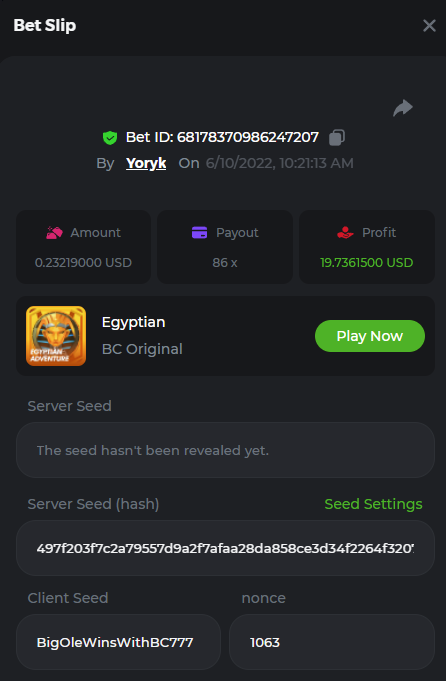446x681 pixels.
Task: Select the Server Seed (hash) field
Action: click(225, 548)
